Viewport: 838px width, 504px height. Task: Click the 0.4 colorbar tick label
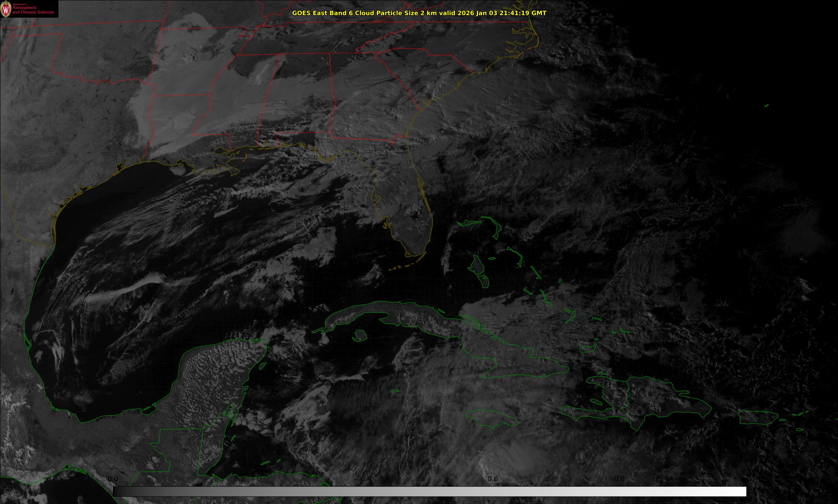(366, 479)
